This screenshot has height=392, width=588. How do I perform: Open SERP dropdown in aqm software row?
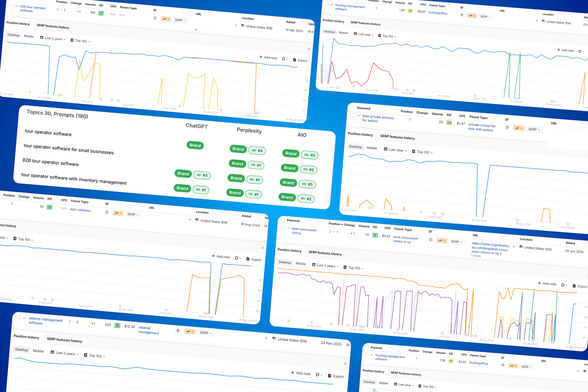(133, 214)
